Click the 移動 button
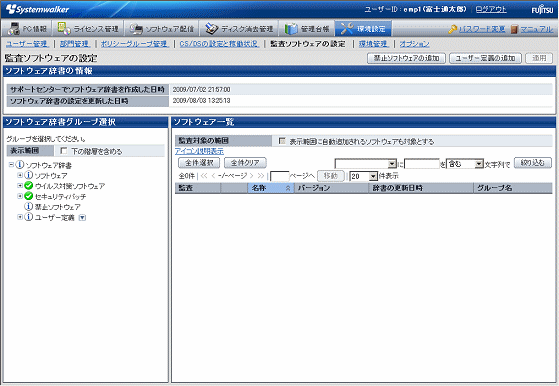This screenshot has height=386, width=559. click(x=331, y=176)
